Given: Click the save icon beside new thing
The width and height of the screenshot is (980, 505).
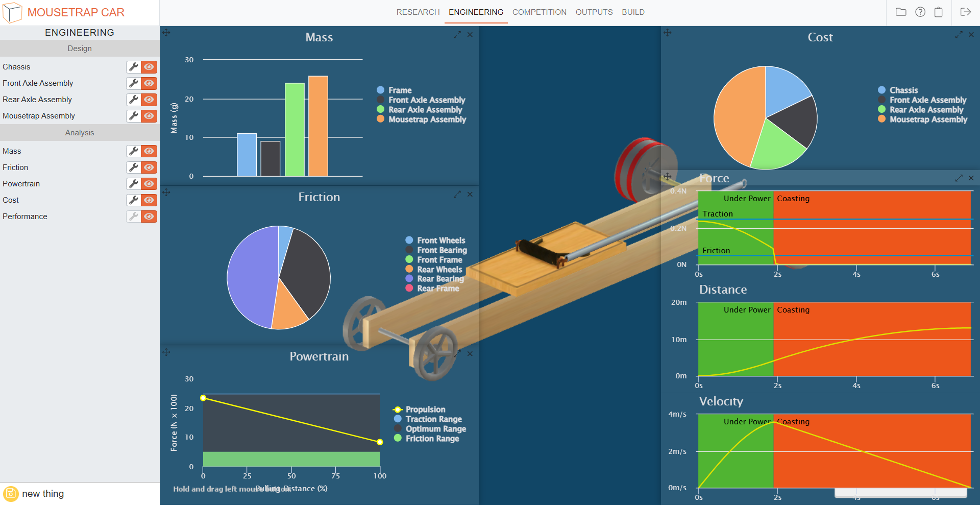Looking at the screenshot, I should pos(11,494).
